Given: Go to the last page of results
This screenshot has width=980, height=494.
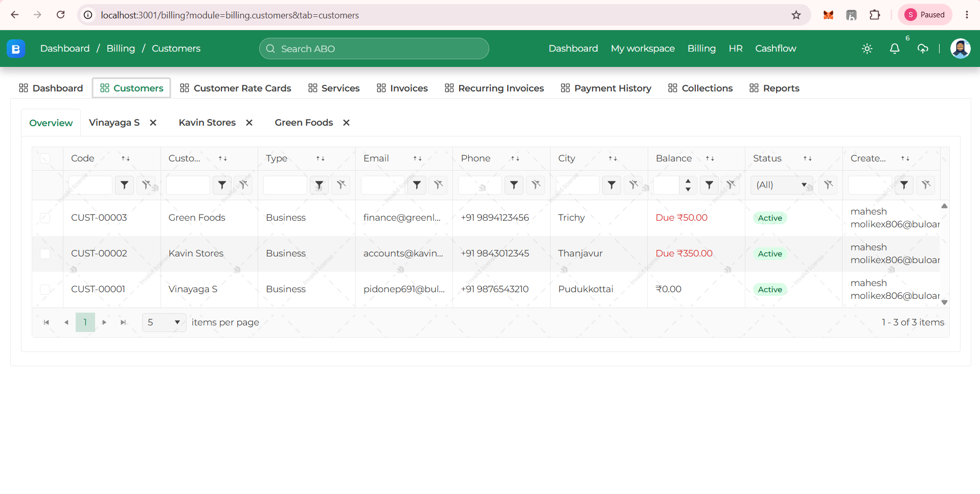Looking at the screenshot, I should [x=123, y=322].
